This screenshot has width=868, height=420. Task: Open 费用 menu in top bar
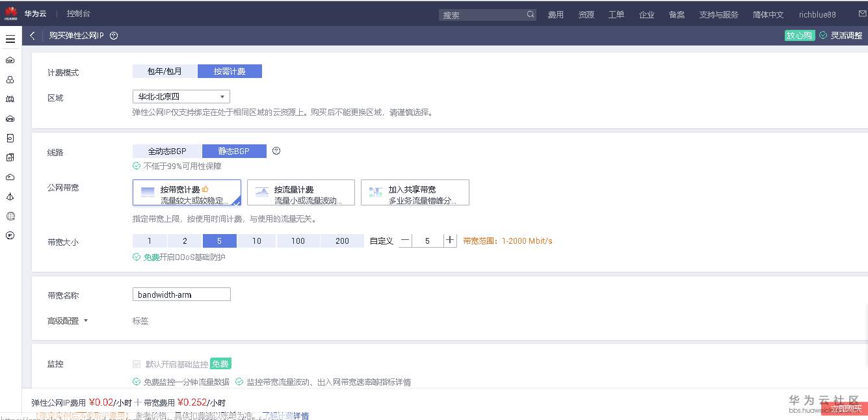click(x=556, y=14)
